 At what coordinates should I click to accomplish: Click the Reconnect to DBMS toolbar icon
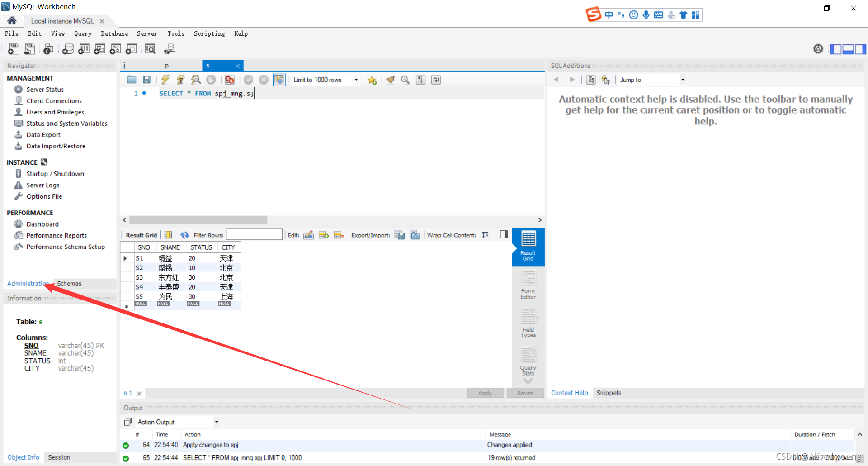[170, 49]
